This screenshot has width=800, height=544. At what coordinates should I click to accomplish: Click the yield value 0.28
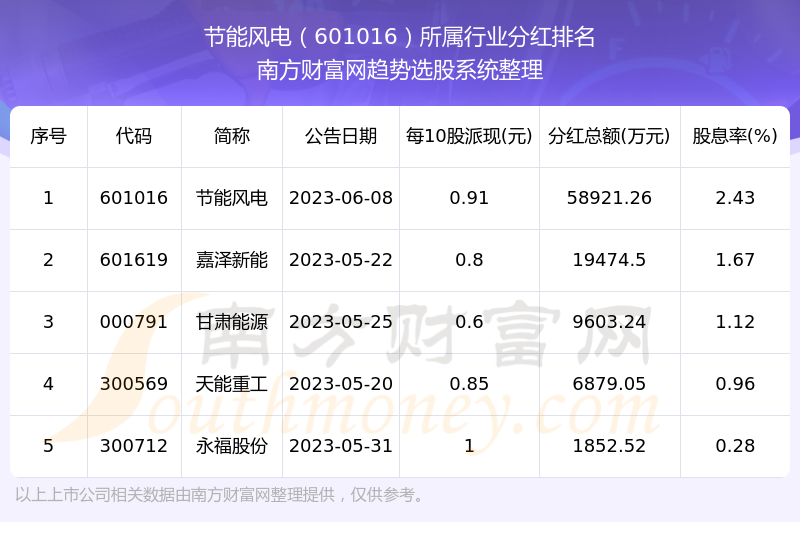point(735,446)
